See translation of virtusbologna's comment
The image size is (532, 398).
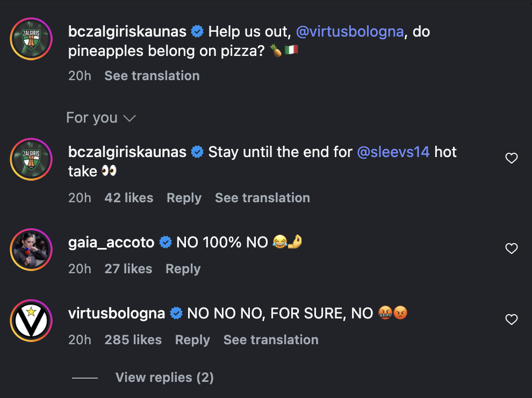tap(271, 340)
